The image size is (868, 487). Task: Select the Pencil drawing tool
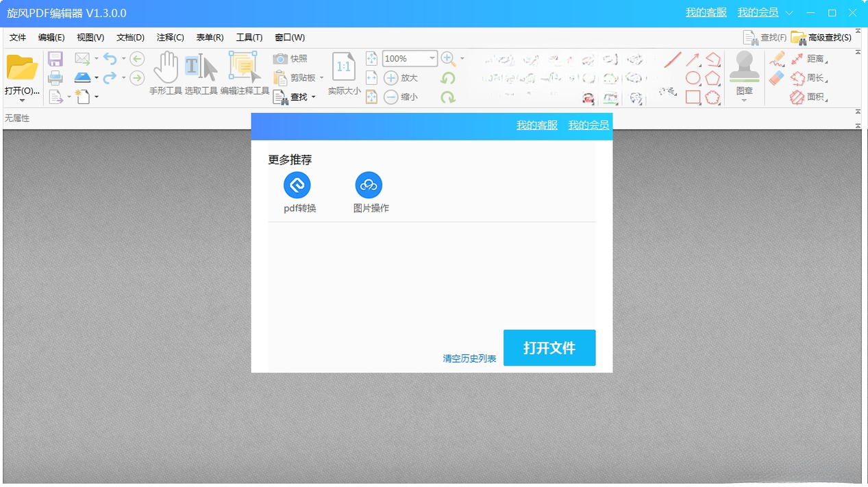pyautogui.click(x=777, y=60)
